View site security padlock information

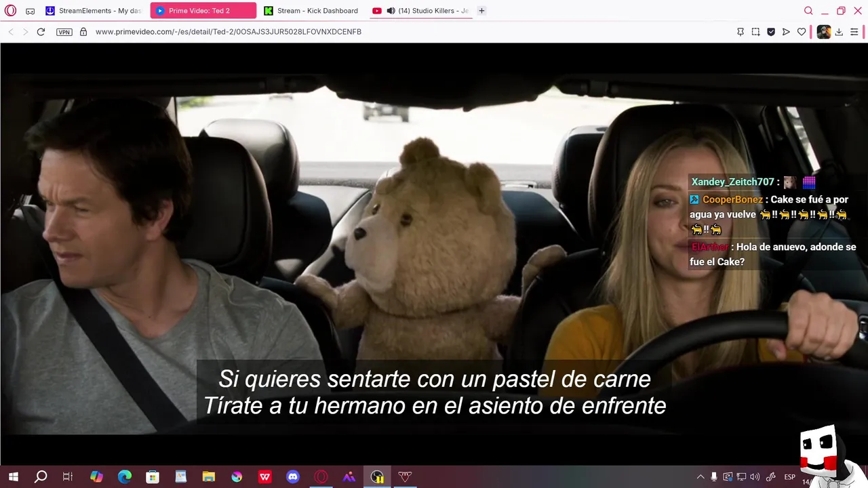[x=83, y=32]
